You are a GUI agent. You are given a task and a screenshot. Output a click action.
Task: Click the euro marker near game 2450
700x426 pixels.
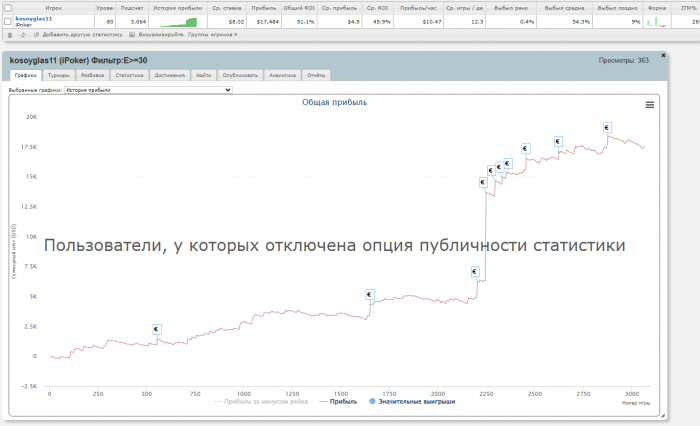525,149
